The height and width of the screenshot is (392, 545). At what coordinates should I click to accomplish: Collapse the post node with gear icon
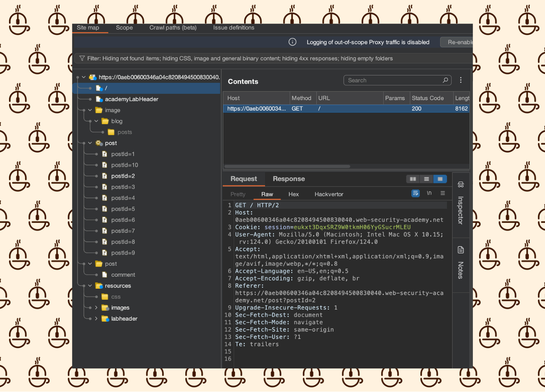coord(90,143)
